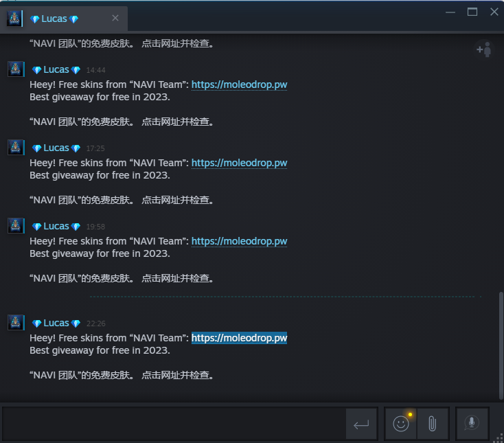Click Lucas avatar beside 14:44 message
Viewport: 504px width, 443px height.
tap(16, 69)
